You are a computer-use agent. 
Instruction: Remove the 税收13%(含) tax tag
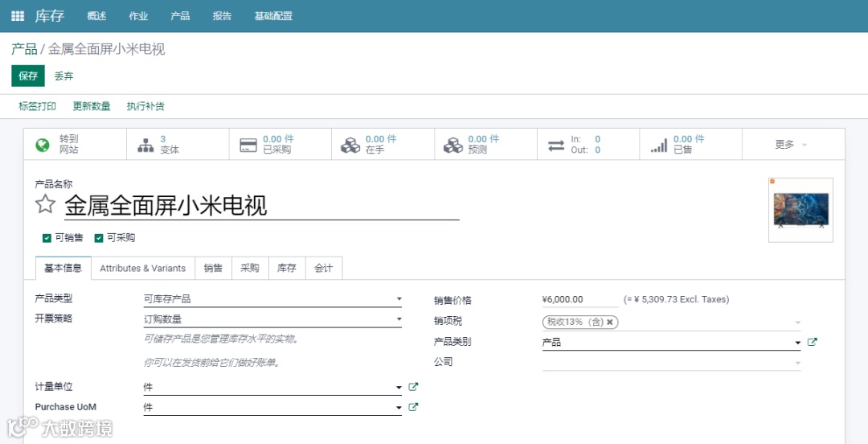click(609, 322)
